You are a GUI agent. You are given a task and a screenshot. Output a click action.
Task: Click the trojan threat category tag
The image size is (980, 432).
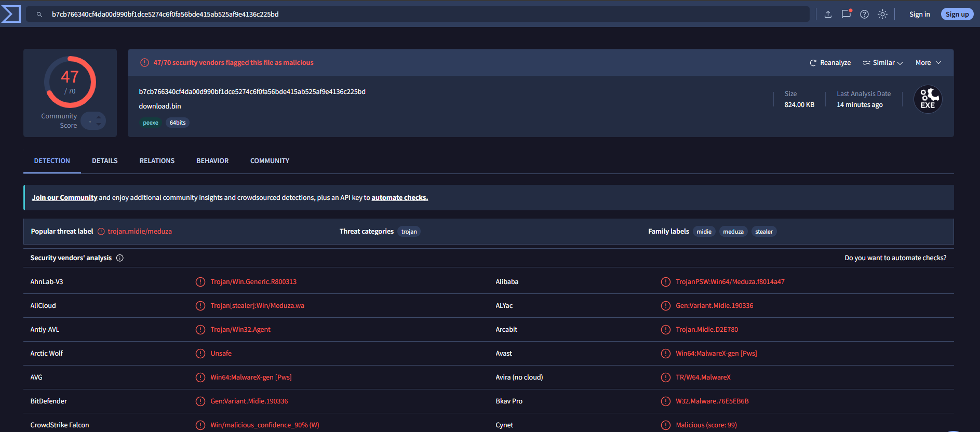pyautogui.click(x=409, y=232)
